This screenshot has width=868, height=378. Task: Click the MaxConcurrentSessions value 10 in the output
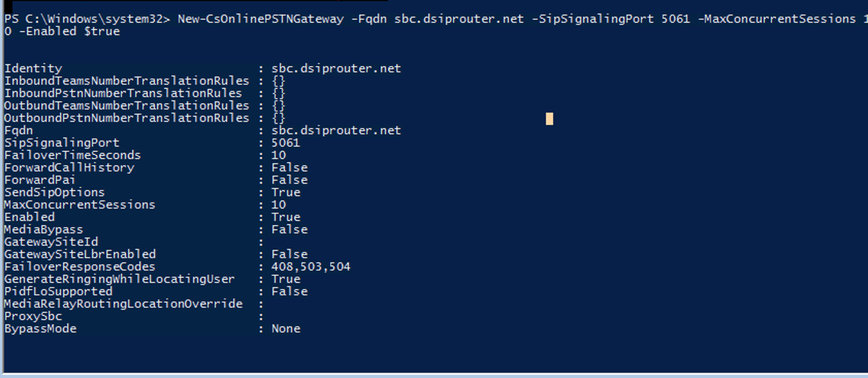[279, 204]
